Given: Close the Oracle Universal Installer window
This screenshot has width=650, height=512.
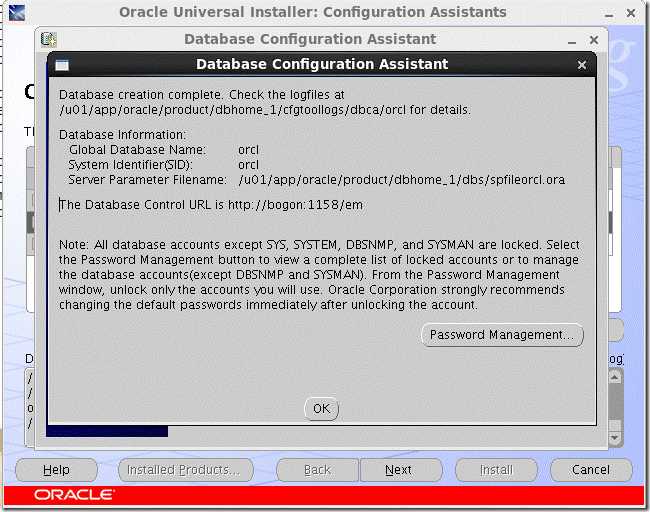Looking at the screenshot, I should pos(631,13).
